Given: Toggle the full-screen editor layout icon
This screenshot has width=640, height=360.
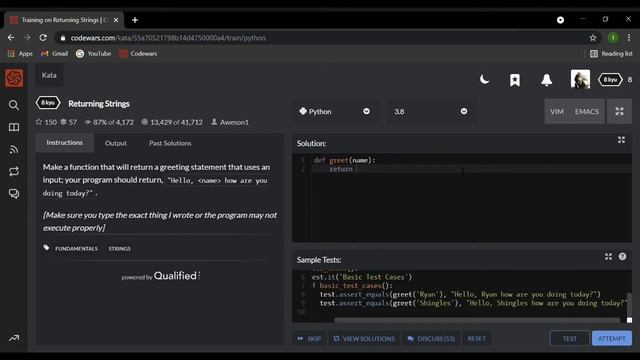Looking at the screenshot, I should [619, 111].
